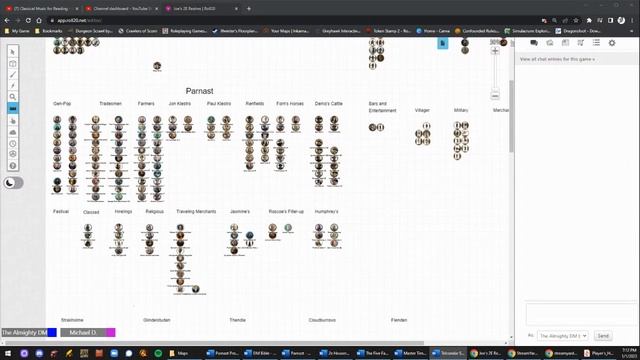Select the magnifier Zoom tool

(x=13, y=97)
